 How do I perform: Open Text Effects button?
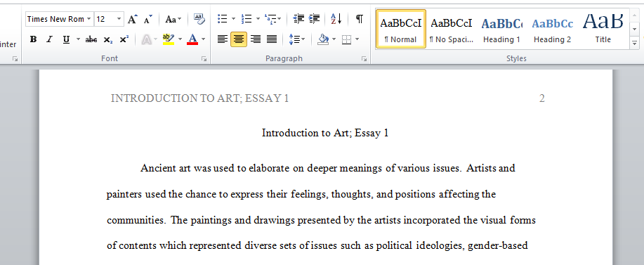[x=146, y=39]
